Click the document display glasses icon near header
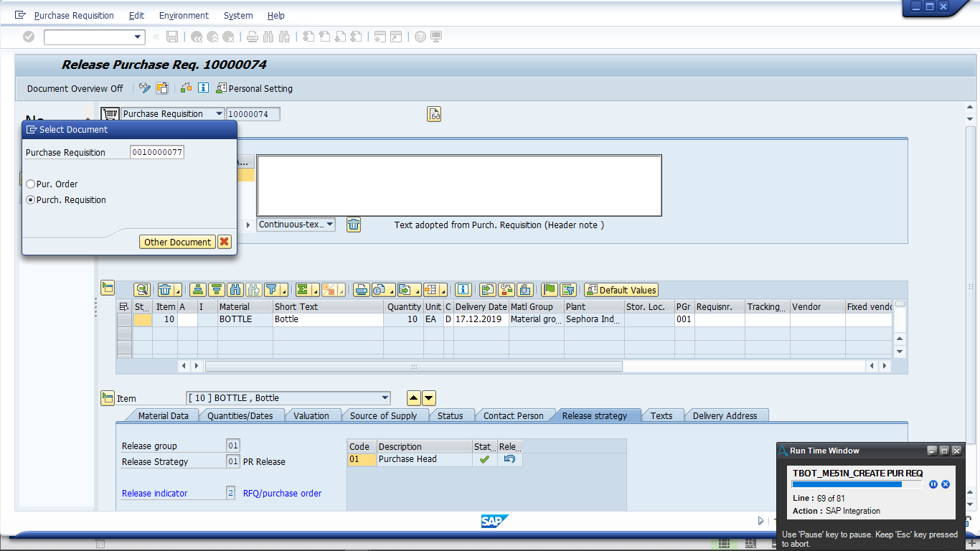 (434, 114)
